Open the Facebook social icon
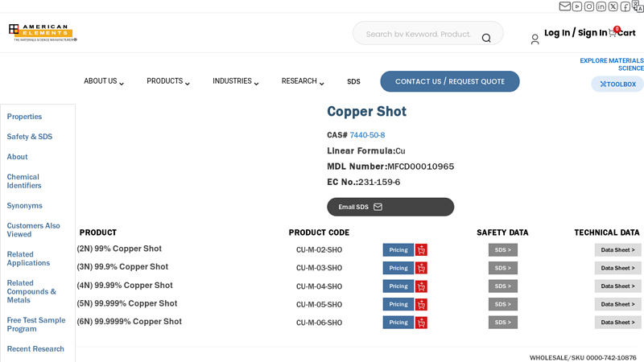Screen dimensions: 644x362 (625, 6)
